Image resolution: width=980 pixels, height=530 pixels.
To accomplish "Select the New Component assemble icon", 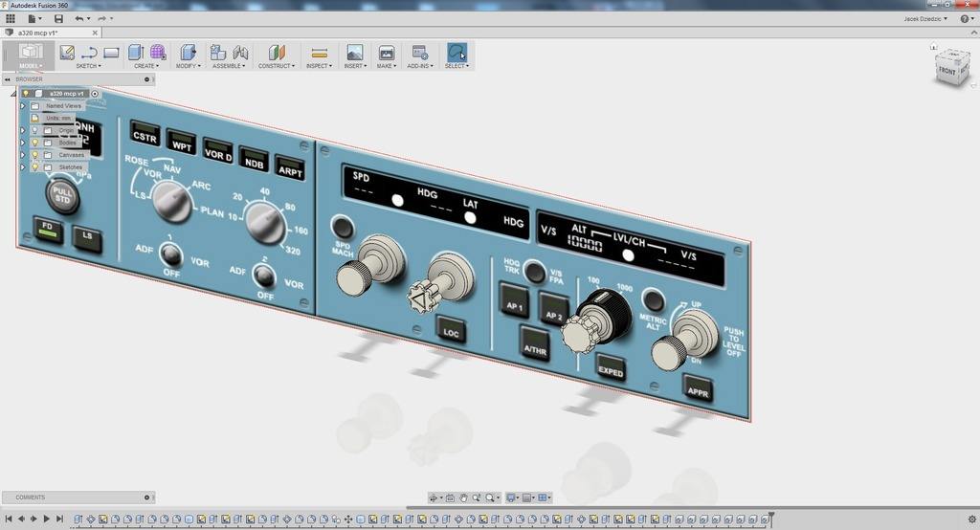I will (x=217, y=52).
